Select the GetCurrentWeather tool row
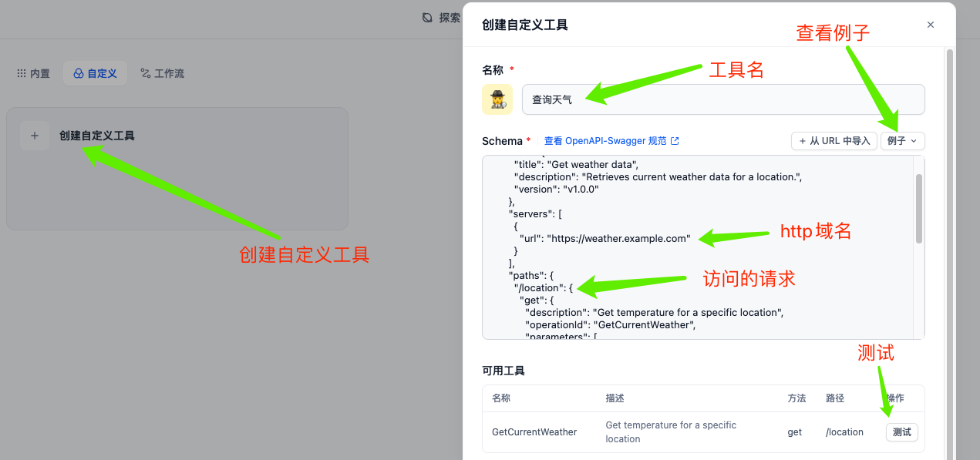980x460 pixels. pyautogui.click(x=534, y=432)
